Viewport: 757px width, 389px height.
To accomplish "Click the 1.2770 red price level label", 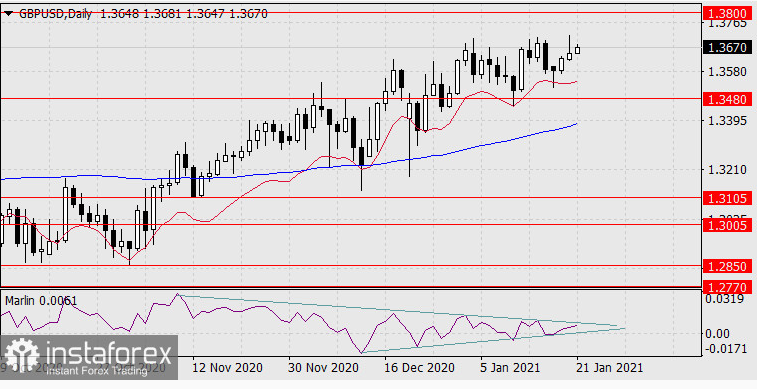I will tap(728, 287).
